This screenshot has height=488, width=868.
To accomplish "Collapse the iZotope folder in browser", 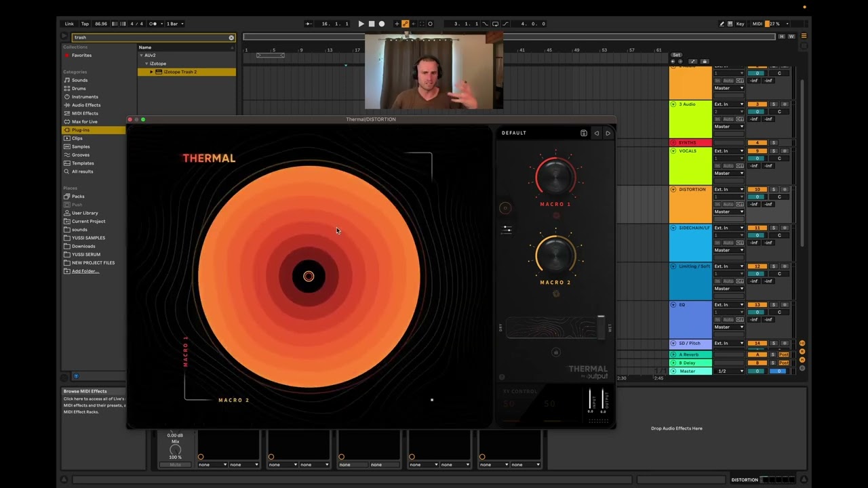I will 146,64.
